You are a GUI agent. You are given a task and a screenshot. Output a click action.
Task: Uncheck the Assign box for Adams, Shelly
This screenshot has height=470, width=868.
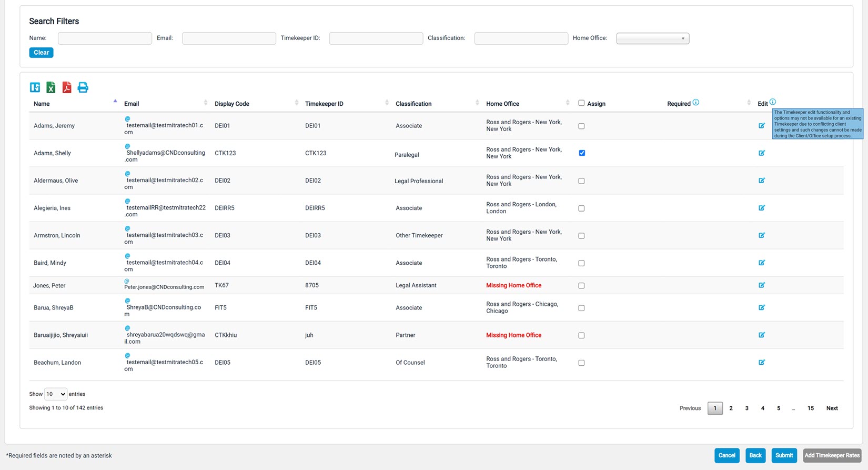(581, 153)
